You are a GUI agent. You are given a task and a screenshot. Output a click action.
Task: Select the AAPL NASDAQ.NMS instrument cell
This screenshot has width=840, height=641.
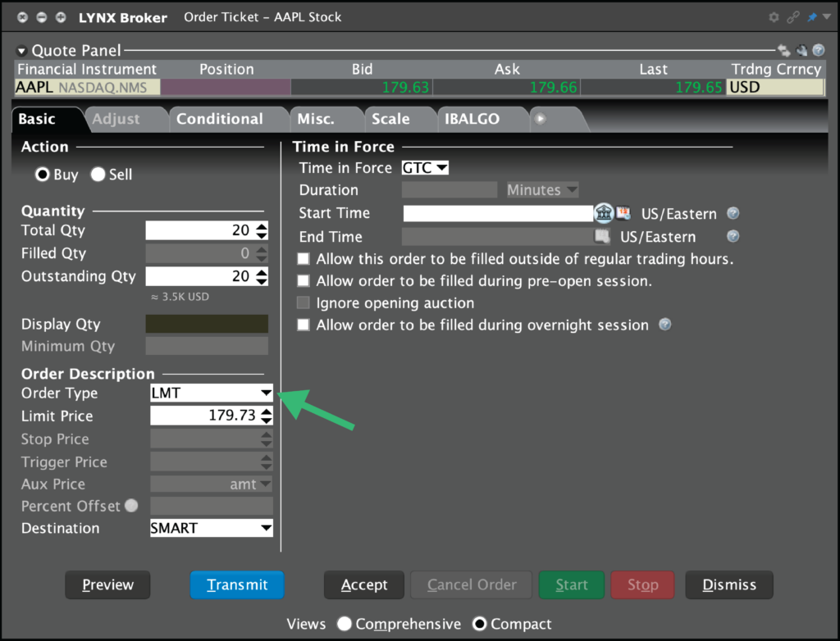click(x=87, y=87)
